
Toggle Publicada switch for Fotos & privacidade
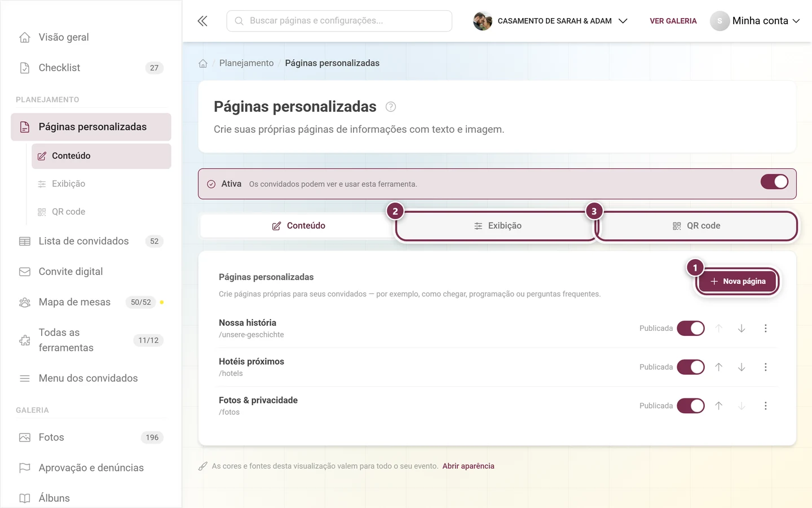(x=691, y=406)
